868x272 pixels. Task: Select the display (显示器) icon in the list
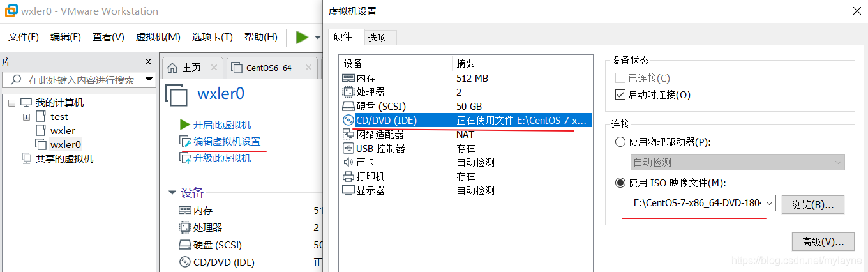pos(348,190)
